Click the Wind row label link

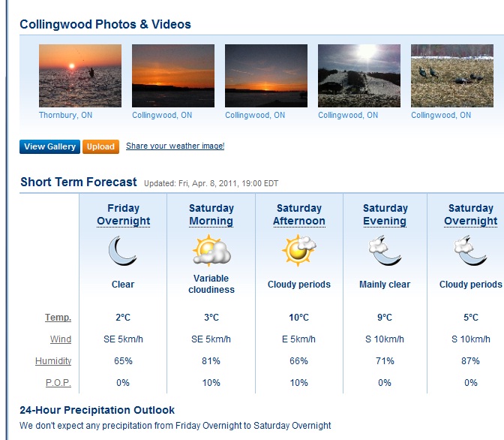[61, 339]
